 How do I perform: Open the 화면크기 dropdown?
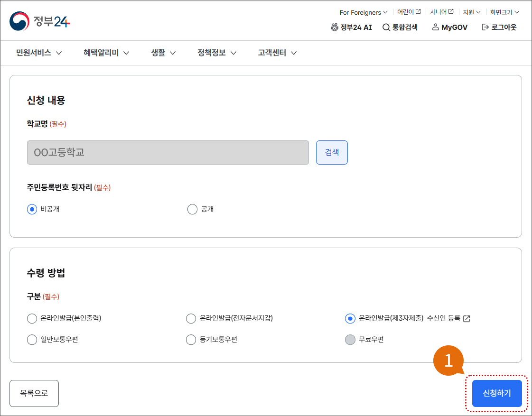tap(504, 12)
